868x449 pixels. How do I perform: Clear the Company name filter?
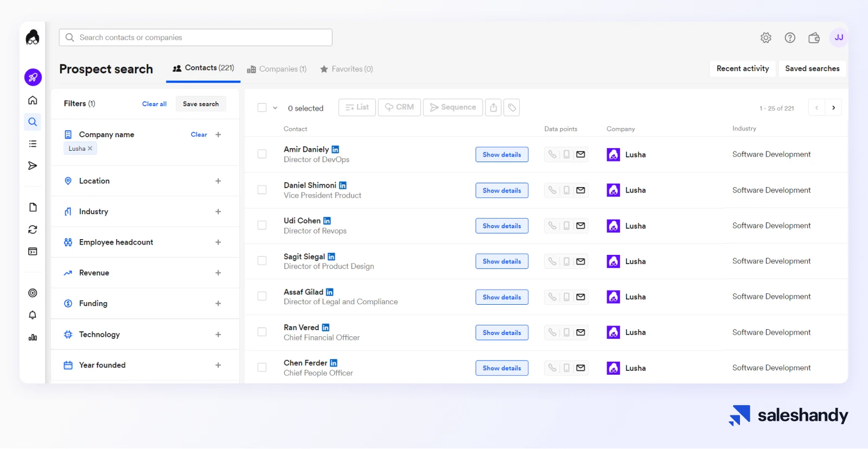click(199, 134)
